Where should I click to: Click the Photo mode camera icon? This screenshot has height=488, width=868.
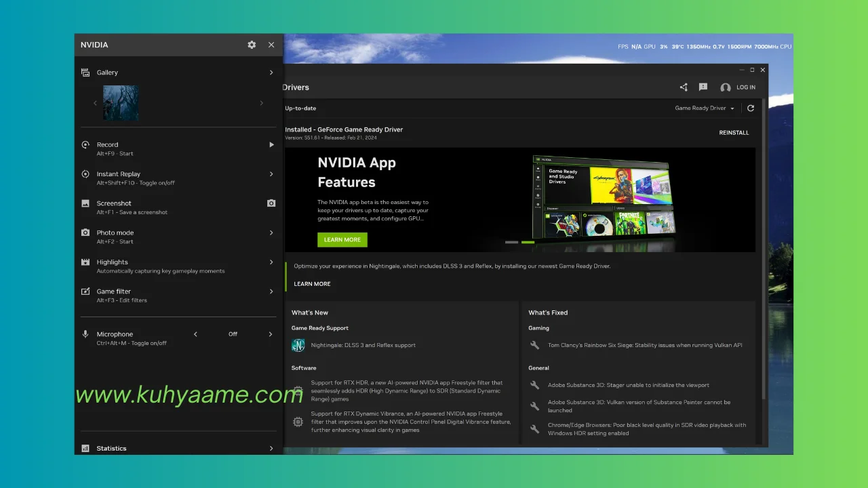pyautogui.click(x=85, y=232)
